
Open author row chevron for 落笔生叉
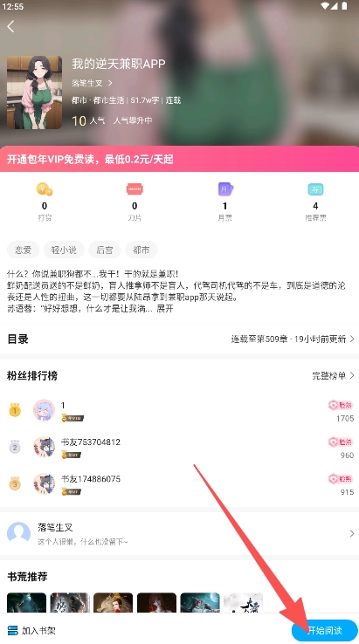(x=352, y=533)
